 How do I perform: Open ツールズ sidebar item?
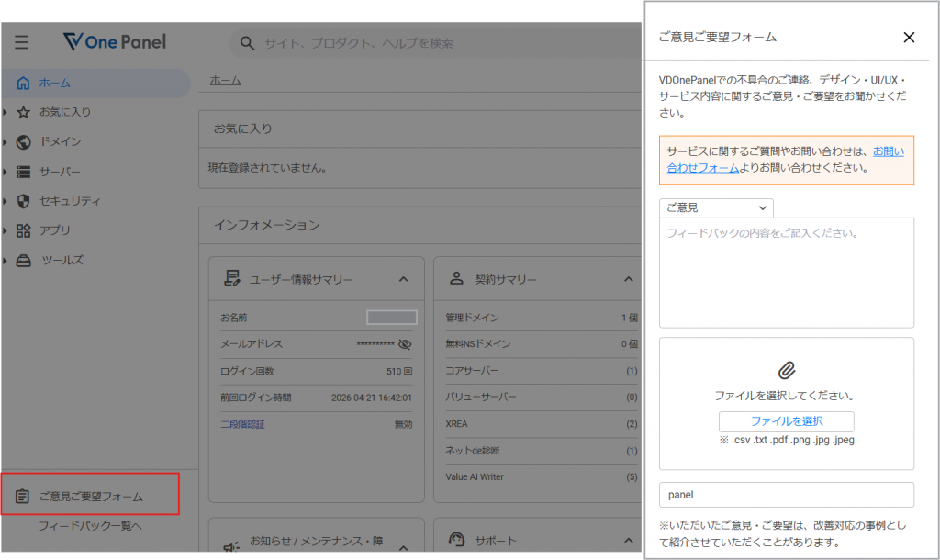tap(62, 260)
